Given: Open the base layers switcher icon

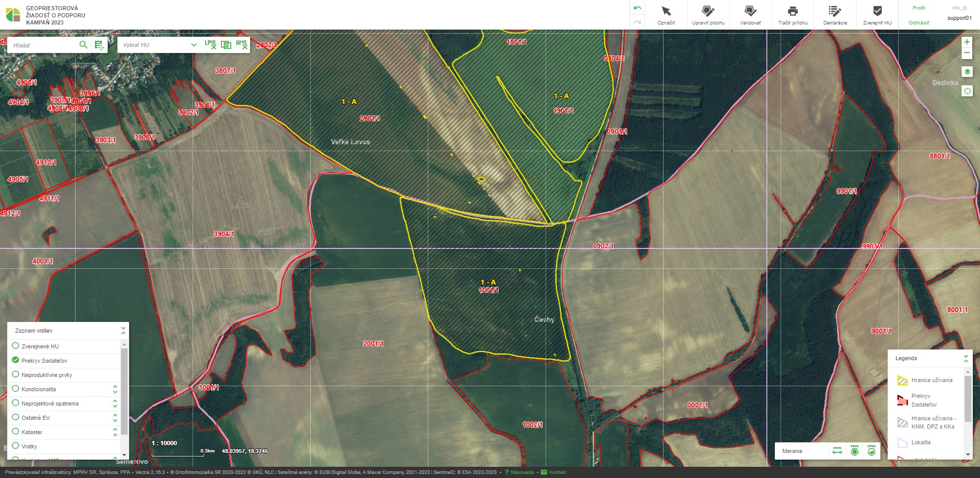Looking at the screenshot, I should tap(967, 72).
